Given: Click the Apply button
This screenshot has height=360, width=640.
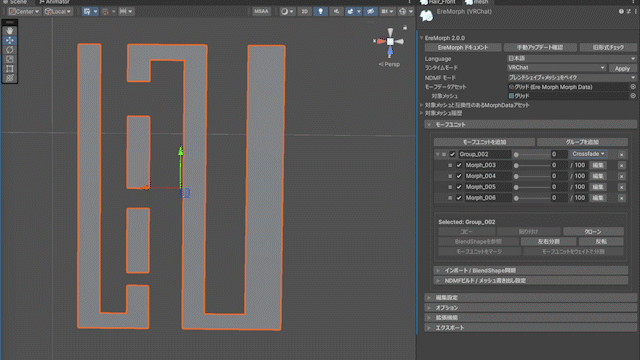Looking at the screenshot, I should pos(622,68).
